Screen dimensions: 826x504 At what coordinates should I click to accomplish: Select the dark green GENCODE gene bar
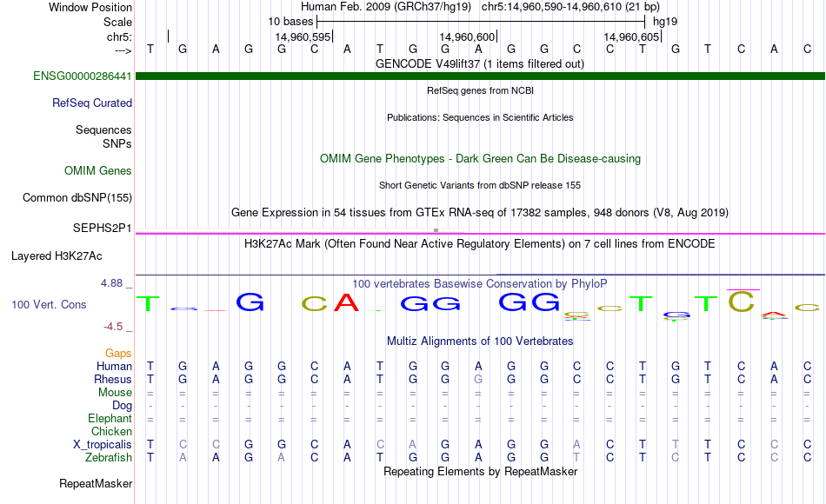[x=481, y=76]
